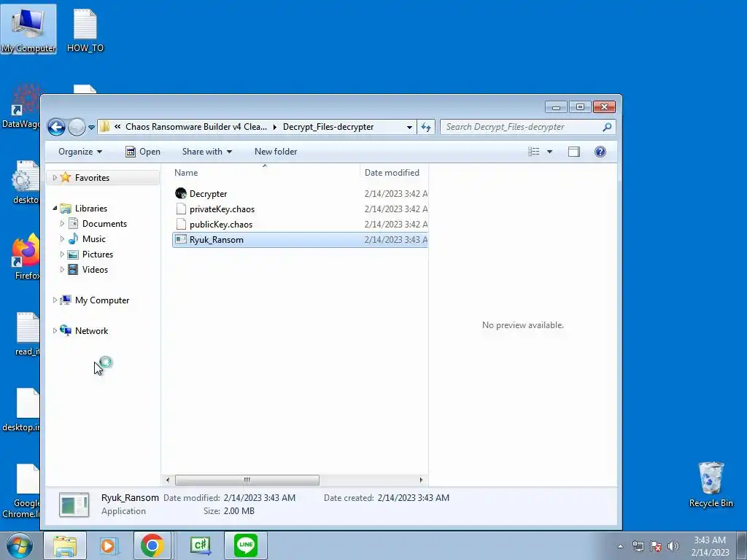Show hidden tray icons arrow
747x560 pixels.
click(620, 546)
